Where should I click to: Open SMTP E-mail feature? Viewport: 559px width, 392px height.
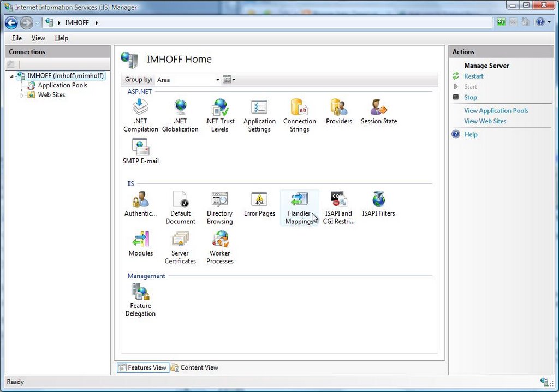[140, 151]
